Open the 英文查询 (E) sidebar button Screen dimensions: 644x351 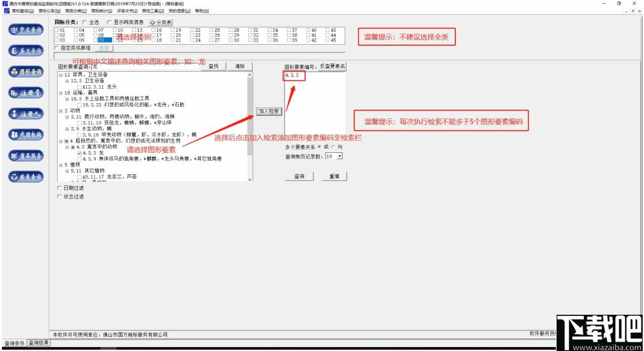click(26, 51)
